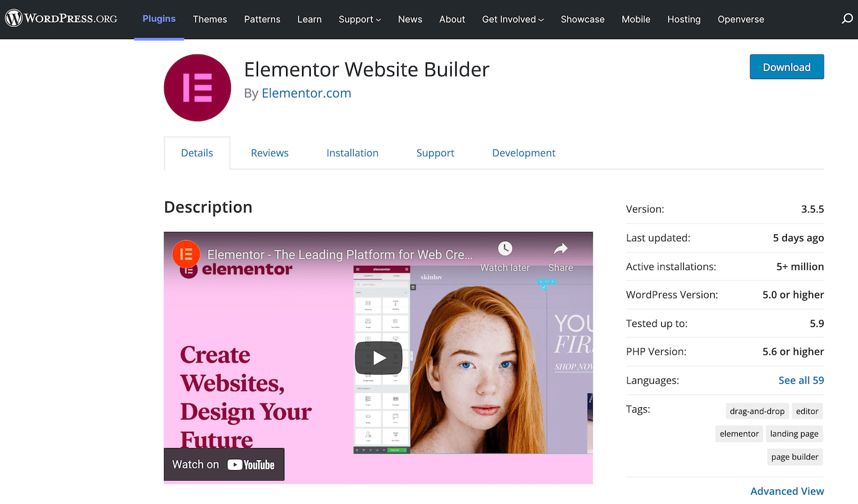Open the Patterns nav item
This screenshot has height=504, width=858.
(x=262, y=20)
